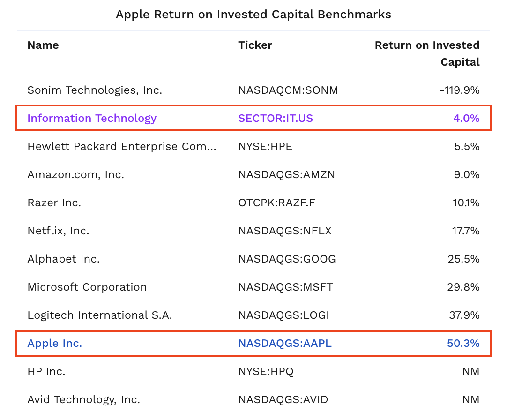Click the Razer Inc. company name
Screen dimensions: 507x420
click(54, 202)
